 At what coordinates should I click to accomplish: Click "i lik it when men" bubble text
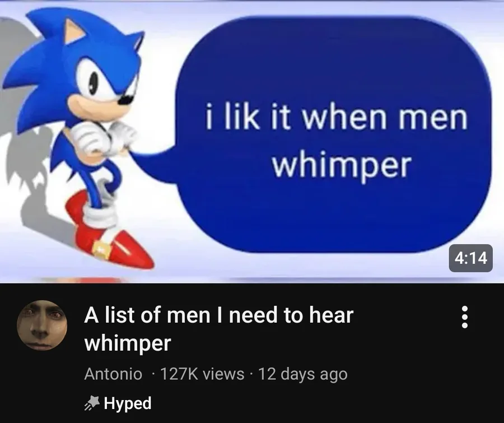tap(336, 118)
